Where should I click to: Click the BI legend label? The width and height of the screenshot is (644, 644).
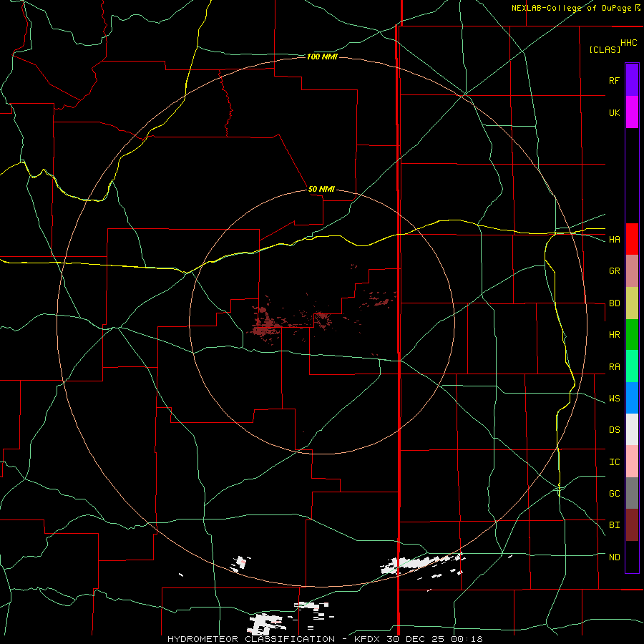click(x=614, y=525)
